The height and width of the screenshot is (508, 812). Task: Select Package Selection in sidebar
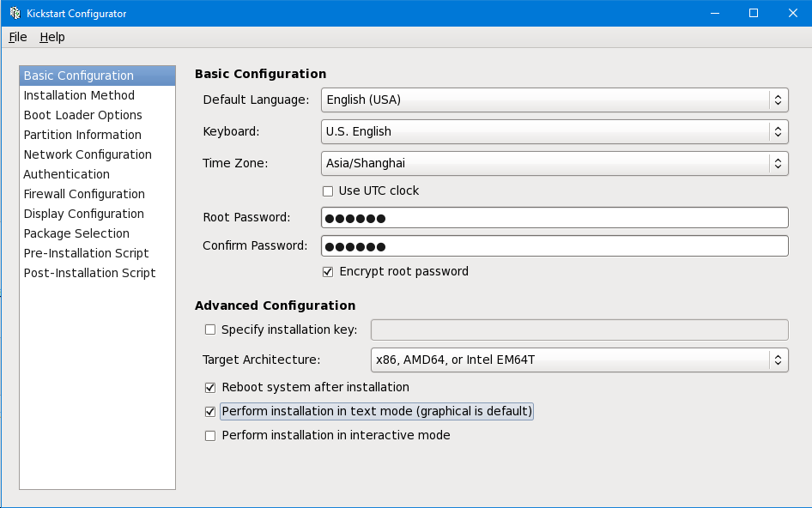point(76,233)
